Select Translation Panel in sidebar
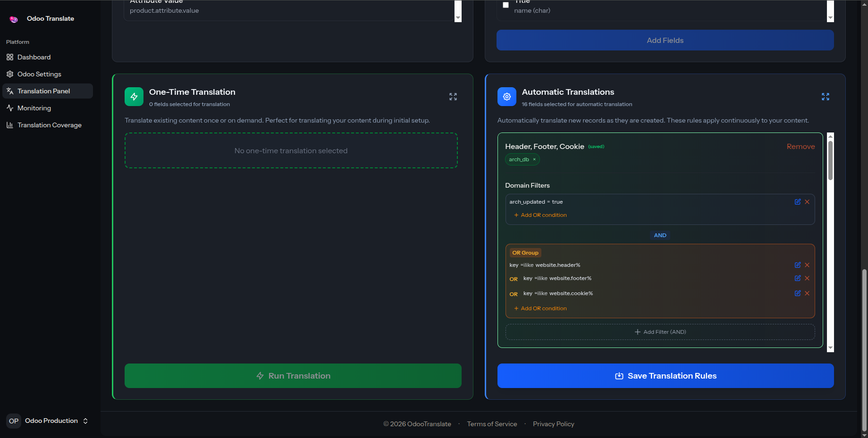 (48, 91)
